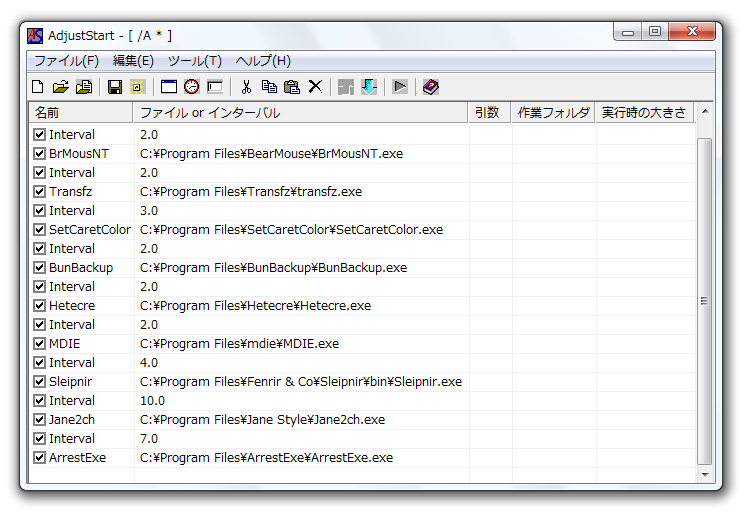This screenshot has width=746, height=514.
Task: Select the MDIE name label
Action: pos(65,344)
